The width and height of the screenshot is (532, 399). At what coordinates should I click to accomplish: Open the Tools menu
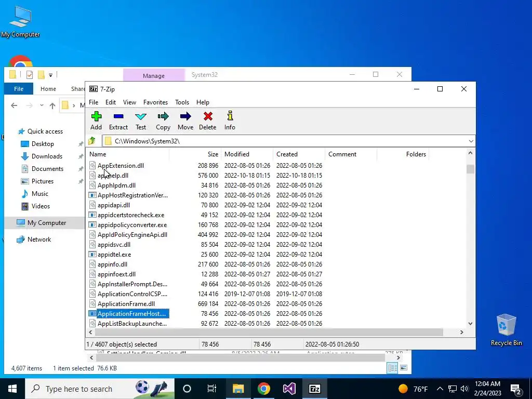click(182, 102)
